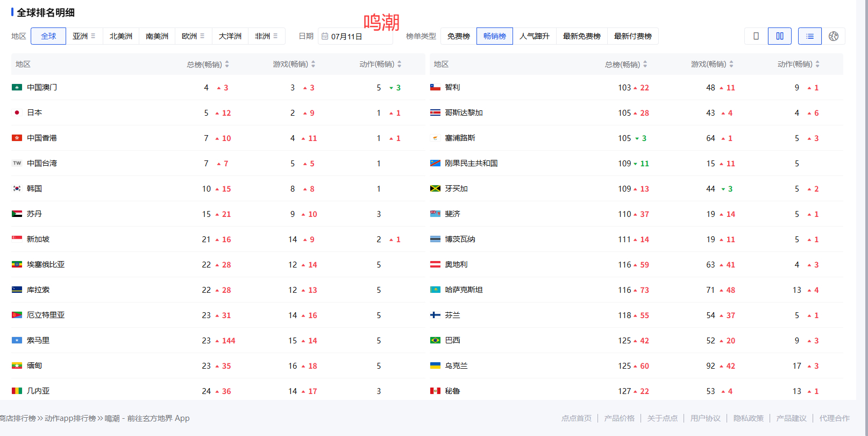Switch to the 最新付费榜 chart tab
Viewport: 868px width, 436px height.
(x=633, y=36)
